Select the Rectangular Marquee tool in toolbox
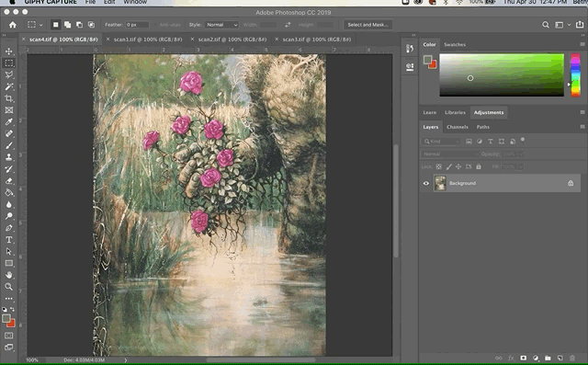Screen dimensions: 588x365 [x=8, y=63]
